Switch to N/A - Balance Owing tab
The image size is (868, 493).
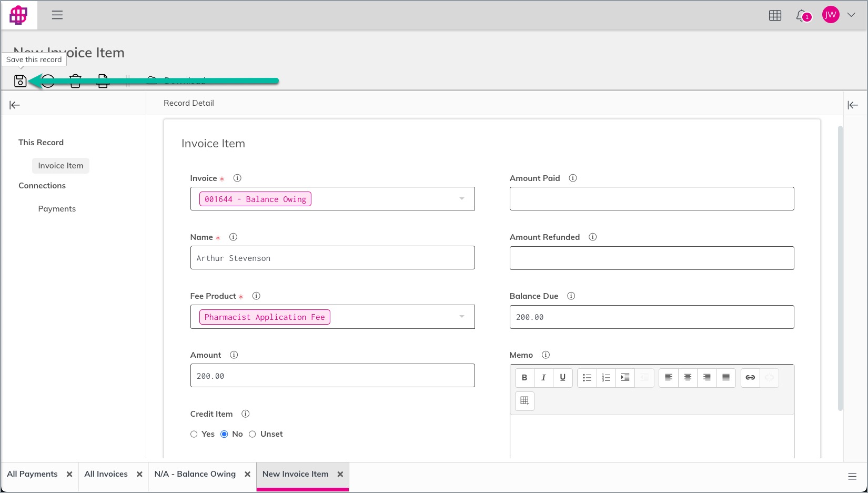[195, 474]
